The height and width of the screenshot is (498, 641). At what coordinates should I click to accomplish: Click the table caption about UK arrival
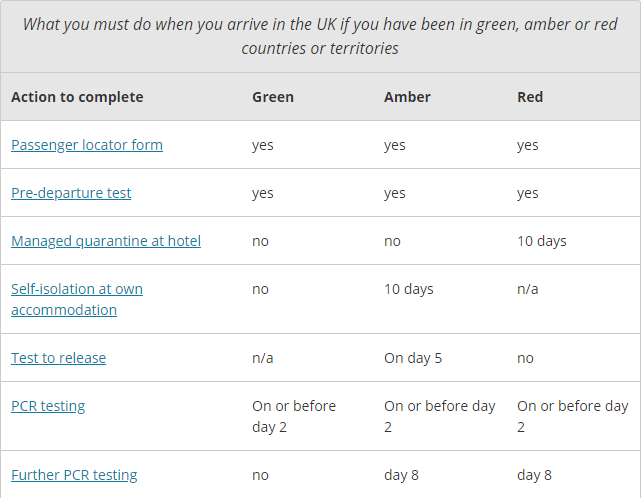[320, 36]
